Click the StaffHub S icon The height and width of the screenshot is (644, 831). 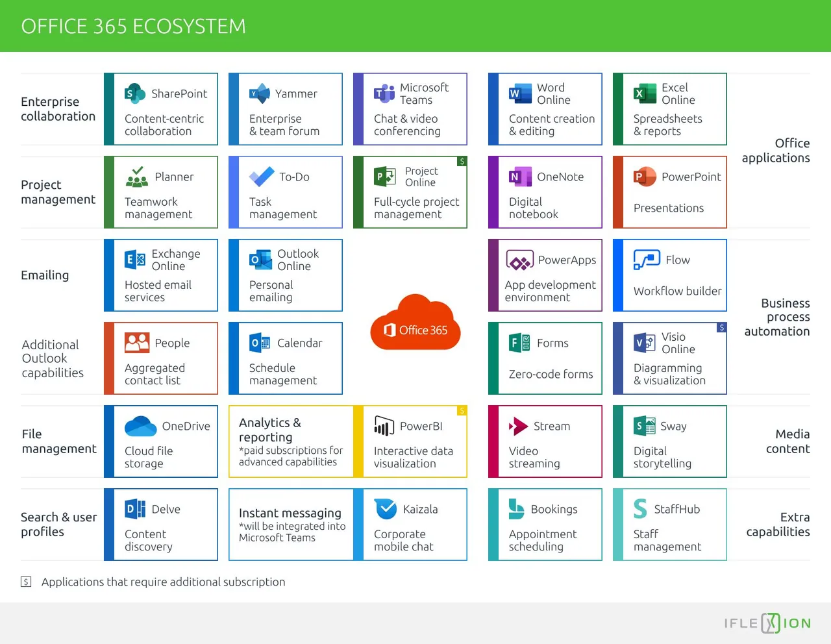click(640, 509)
